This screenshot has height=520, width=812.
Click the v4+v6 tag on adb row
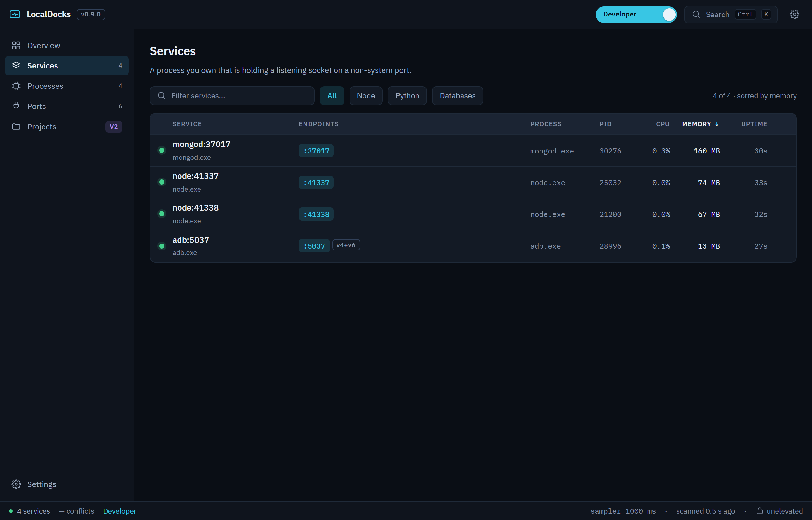pos(346,245)
